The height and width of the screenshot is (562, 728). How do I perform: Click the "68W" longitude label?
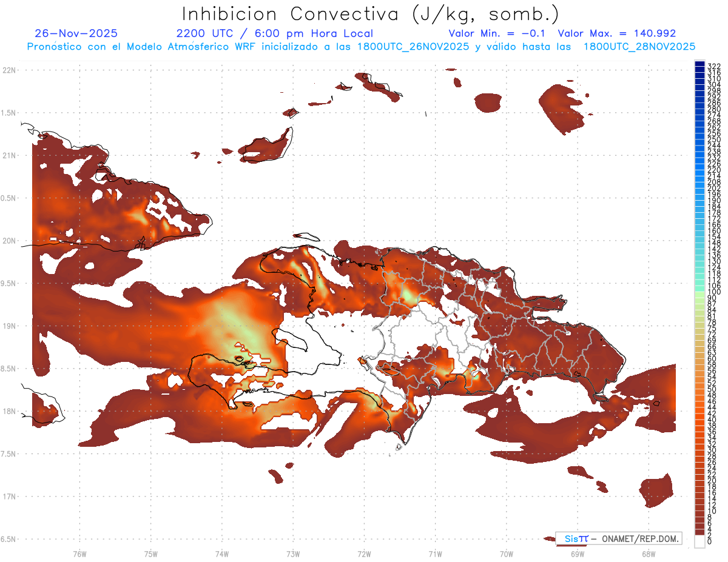point(649,553)
